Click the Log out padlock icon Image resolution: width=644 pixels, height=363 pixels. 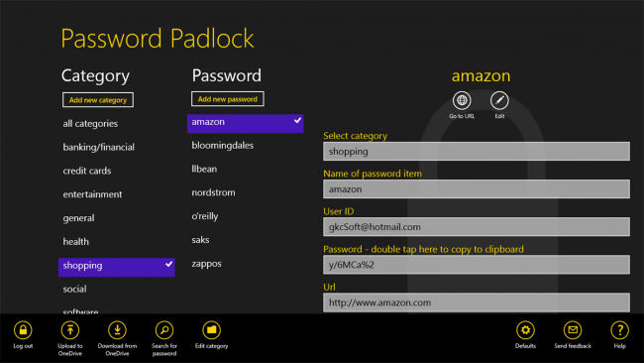click(x=23, y=330)
